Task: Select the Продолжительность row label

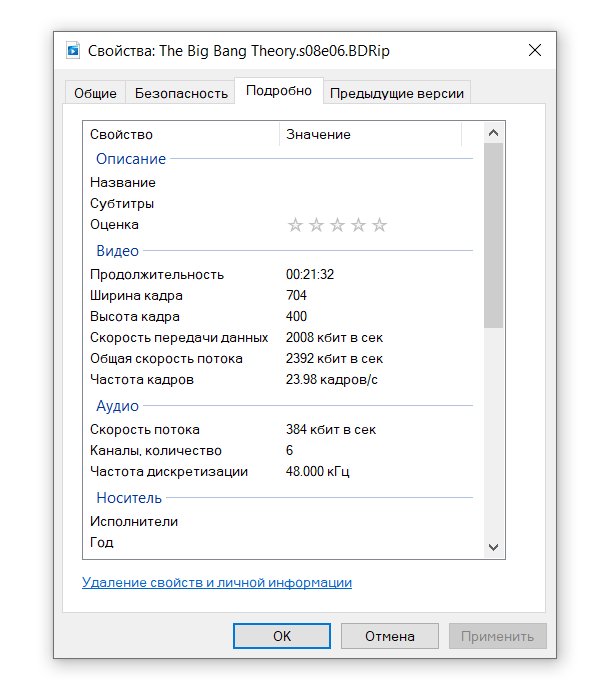Action: pyautogui.click(x=157, y=274)
